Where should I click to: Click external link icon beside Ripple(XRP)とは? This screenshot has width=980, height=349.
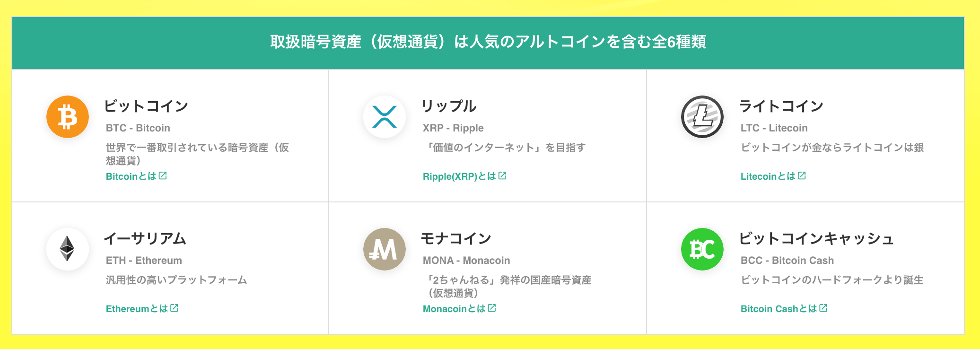[x=502, y=176]
